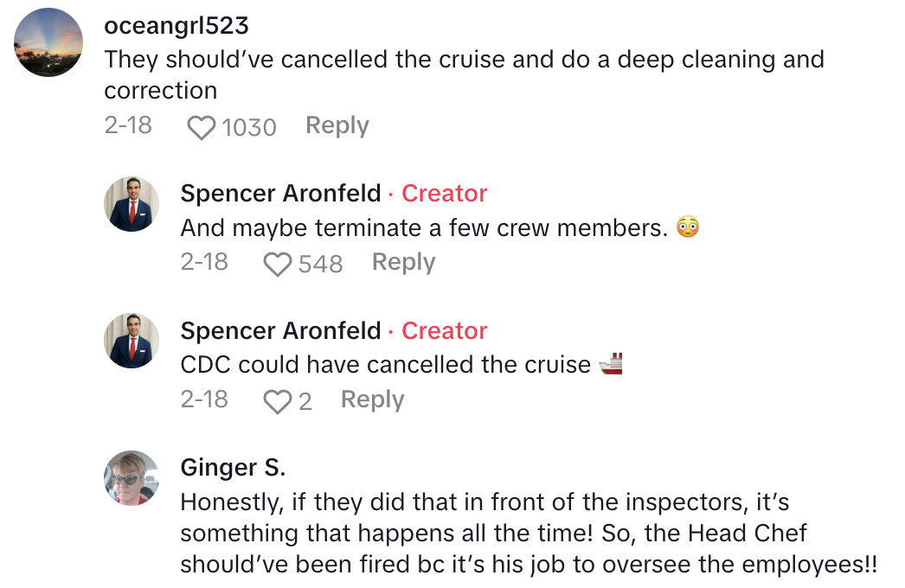Click the Creator badge on the 'terminate' reply

tap(444, 194)
